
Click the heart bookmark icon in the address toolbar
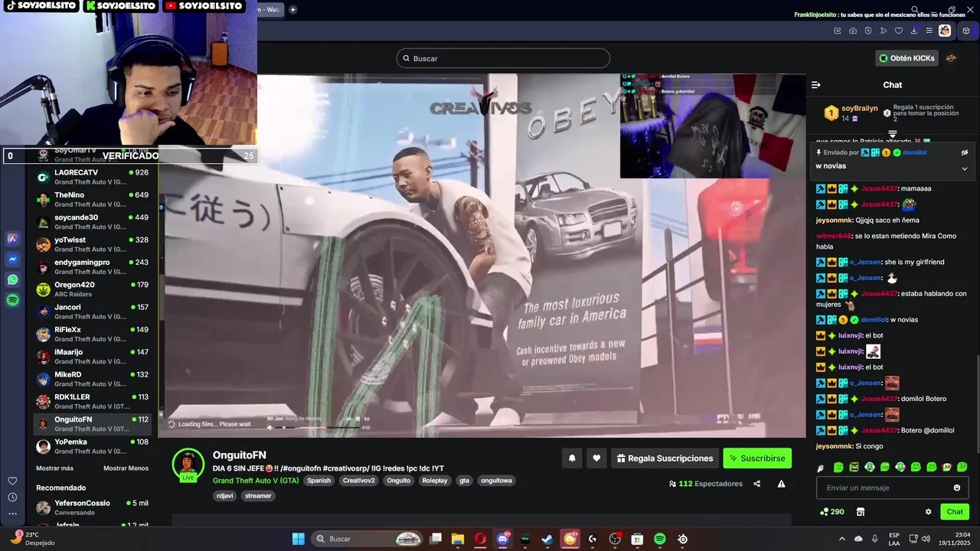pyautogui.click(x=899, y=31)
